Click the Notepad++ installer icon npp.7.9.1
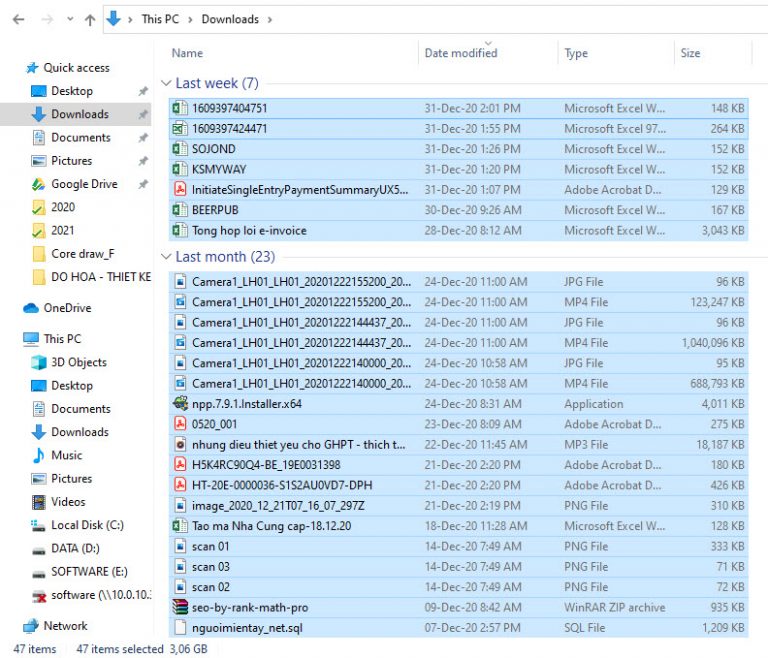The width and height of the screenshot is (768, 658). tap(180, 404)
